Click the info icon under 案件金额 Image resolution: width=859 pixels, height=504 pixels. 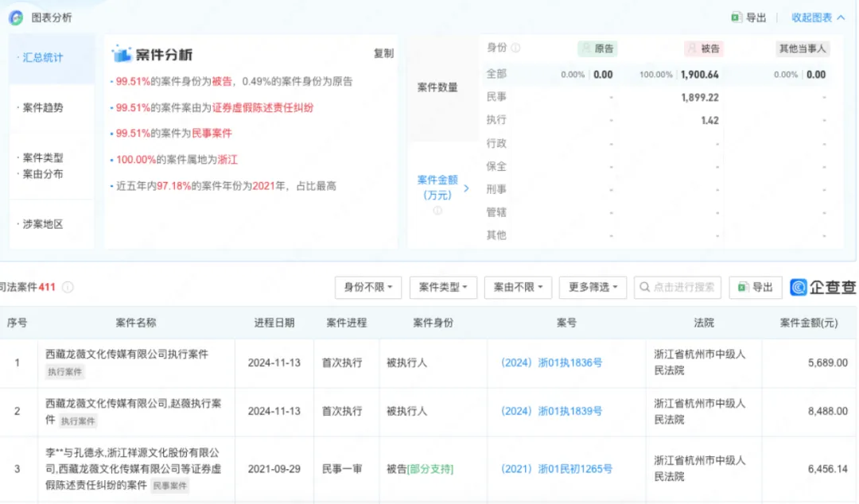(437, 211)
